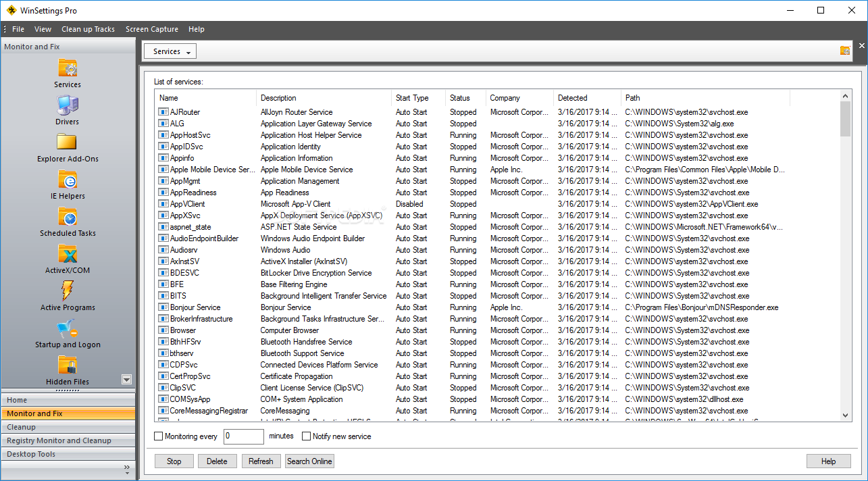Switch to the Cleanup section tab
This screenshot has width=868, height=481.
pos(68,427)
